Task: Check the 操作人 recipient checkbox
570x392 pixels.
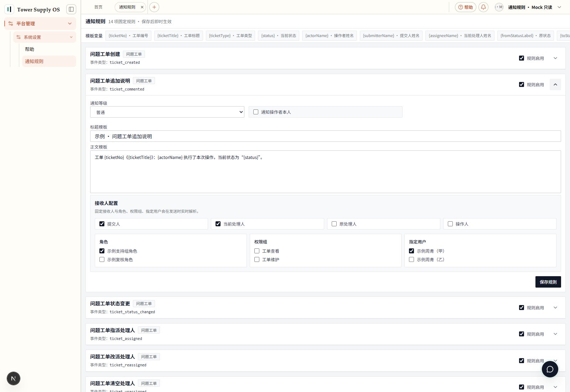Action: 450,224
